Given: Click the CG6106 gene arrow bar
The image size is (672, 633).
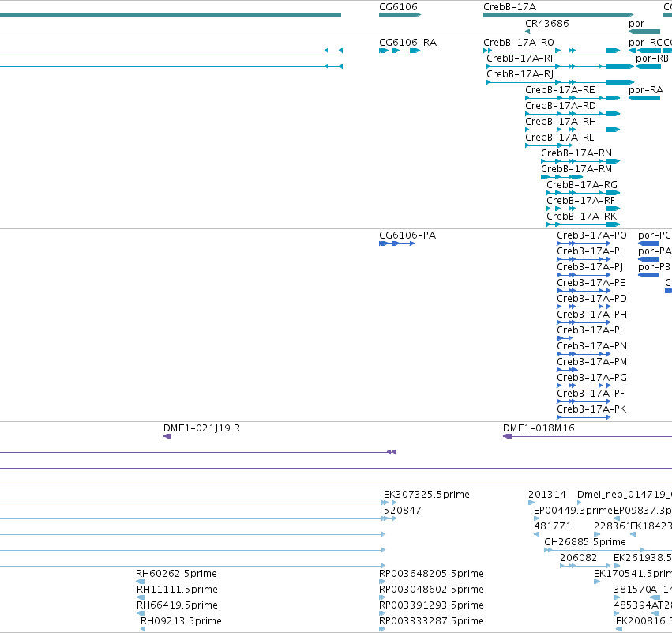Looking at the screenshot, I should click(x=400, y=15).
